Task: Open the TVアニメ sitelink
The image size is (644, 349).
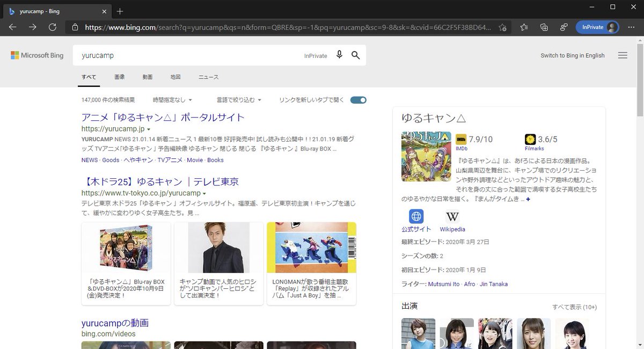Action: coord(170,160)
